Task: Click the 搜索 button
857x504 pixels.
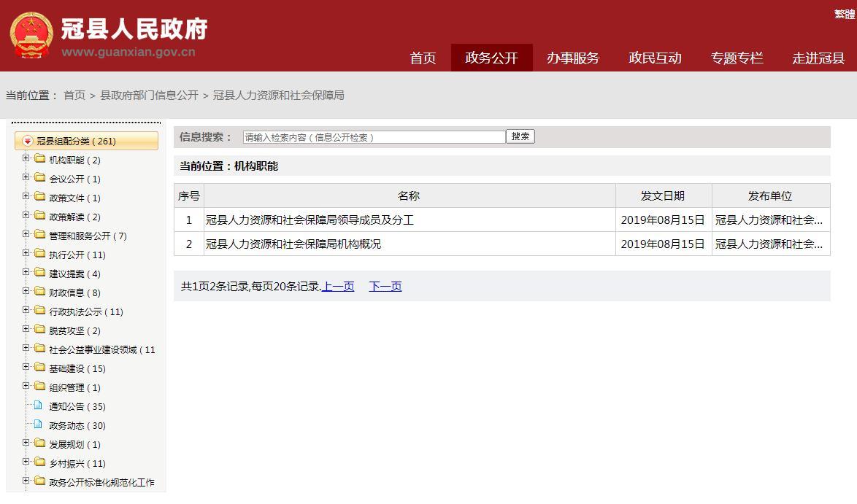Action: [520, 136]
